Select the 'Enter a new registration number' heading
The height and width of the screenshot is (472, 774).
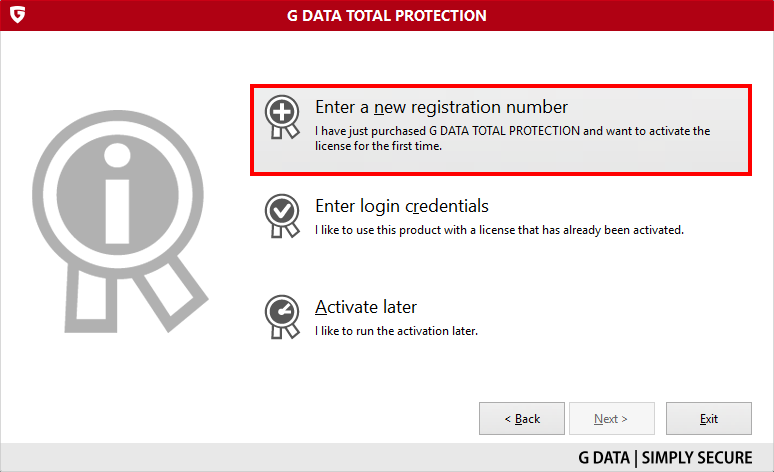click(x=441, y=107)
